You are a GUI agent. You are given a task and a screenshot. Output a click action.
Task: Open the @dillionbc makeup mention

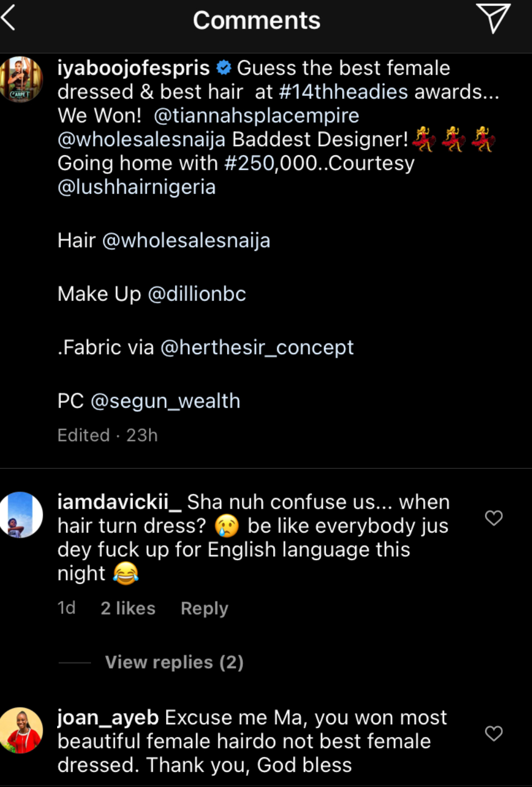tap(197, 294)
